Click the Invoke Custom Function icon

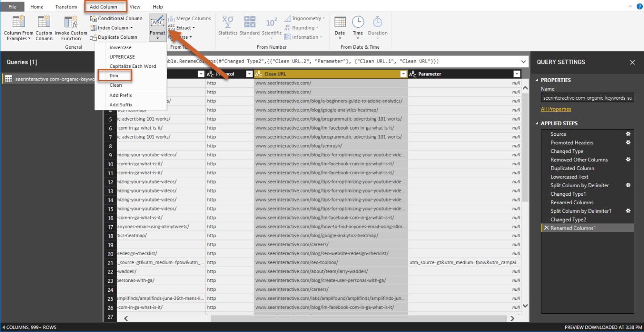(x=71, y=22)
